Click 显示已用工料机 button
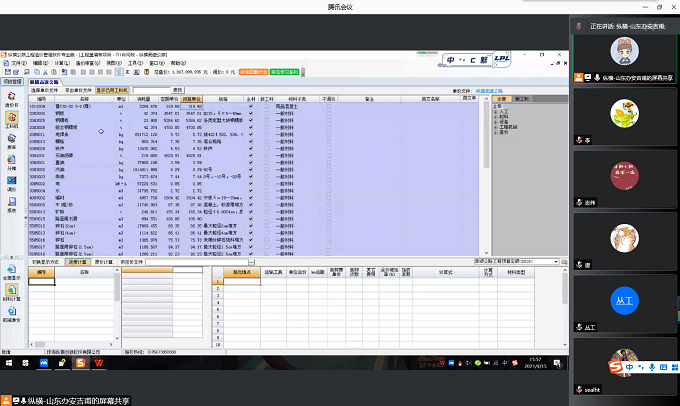The height and width of the screenshot is (406, 680). click(x=112, y=90)
